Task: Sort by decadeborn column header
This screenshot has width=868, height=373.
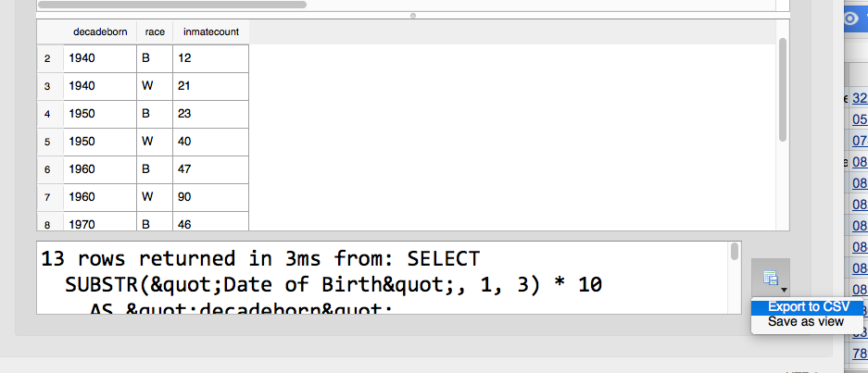Action: point(100,32)
